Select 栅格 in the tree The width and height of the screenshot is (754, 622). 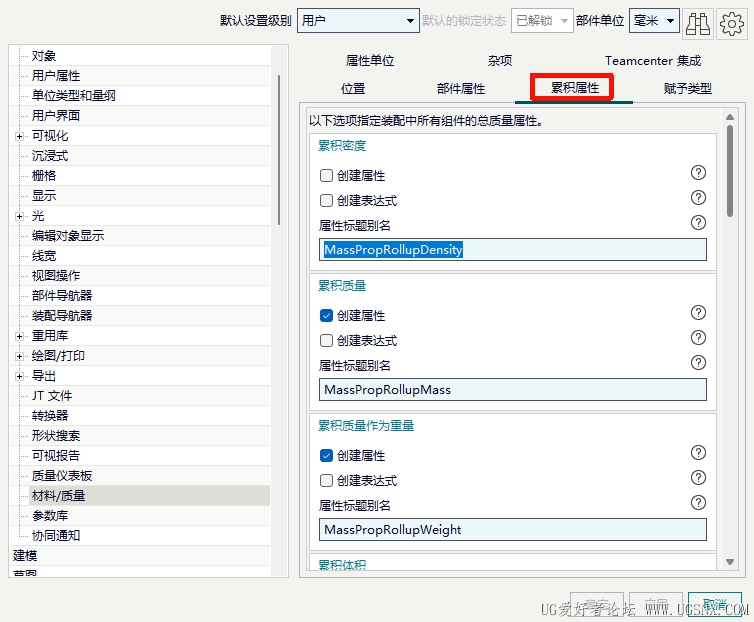tap(44, 176)
